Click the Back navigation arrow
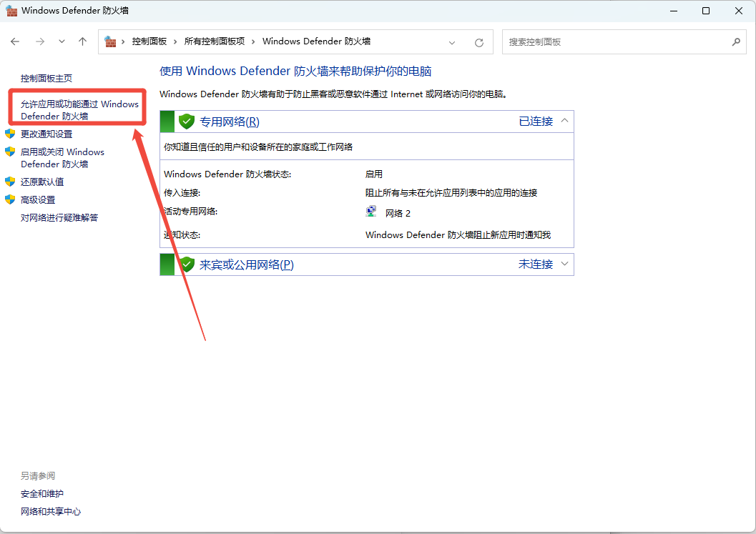 (x=15, y=42)
